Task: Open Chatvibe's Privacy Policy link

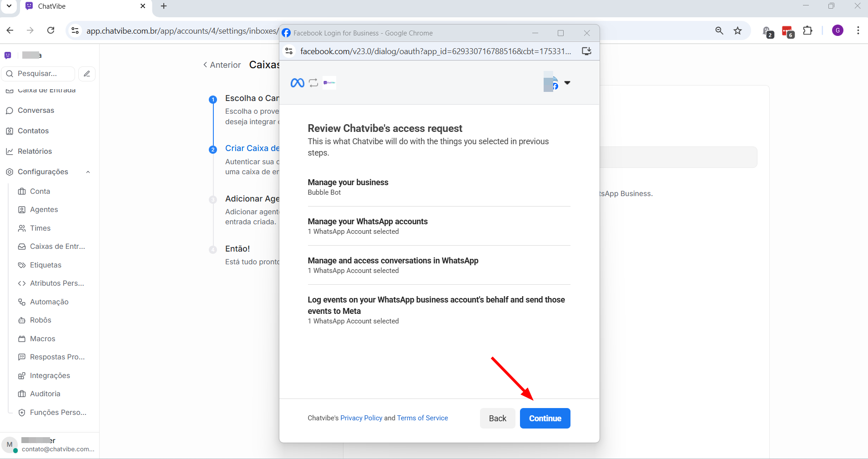Action: (361, 418)
